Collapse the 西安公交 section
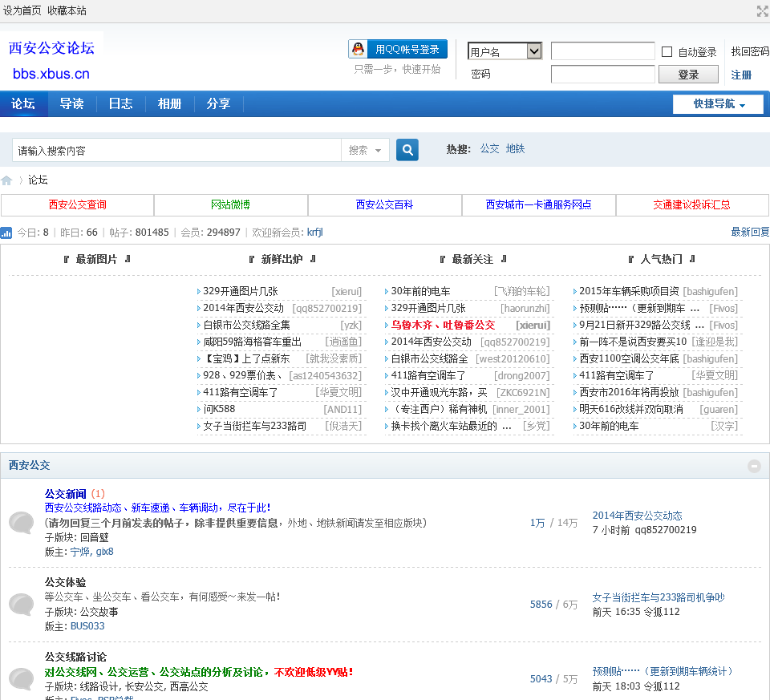 coord(754,466)
